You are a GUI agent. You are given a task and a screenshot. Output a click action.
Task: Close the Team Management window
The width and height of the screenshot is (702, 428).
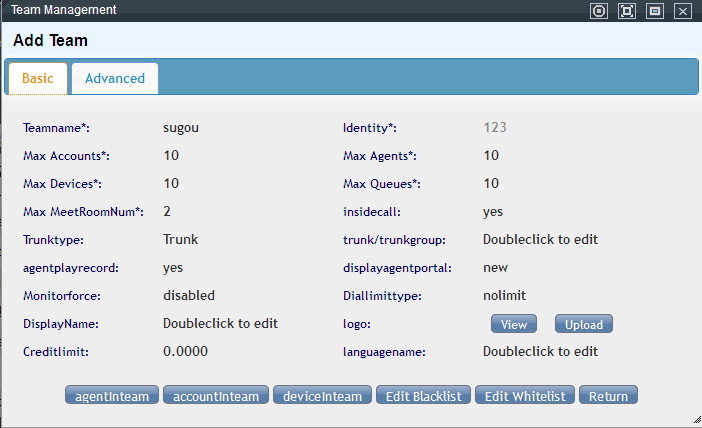[683, 11]
